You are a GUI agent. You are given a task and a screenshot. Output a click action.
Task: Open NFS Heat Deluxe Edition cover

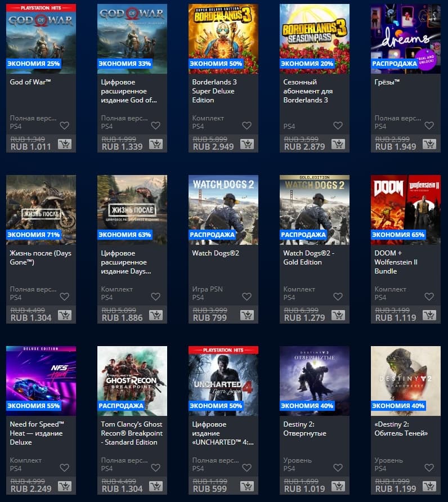click(41, 380)
